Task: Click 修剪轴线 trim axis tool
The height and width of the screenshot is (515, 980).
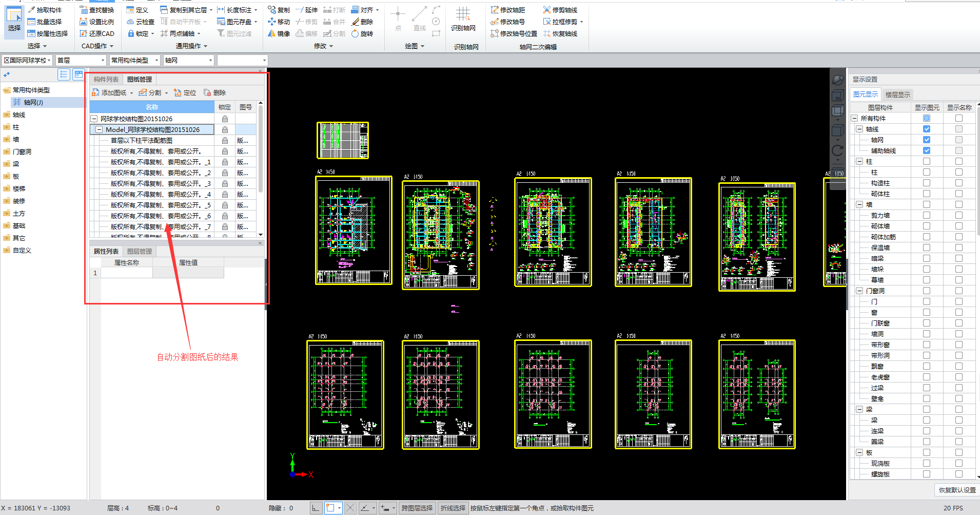Action: 560,10
